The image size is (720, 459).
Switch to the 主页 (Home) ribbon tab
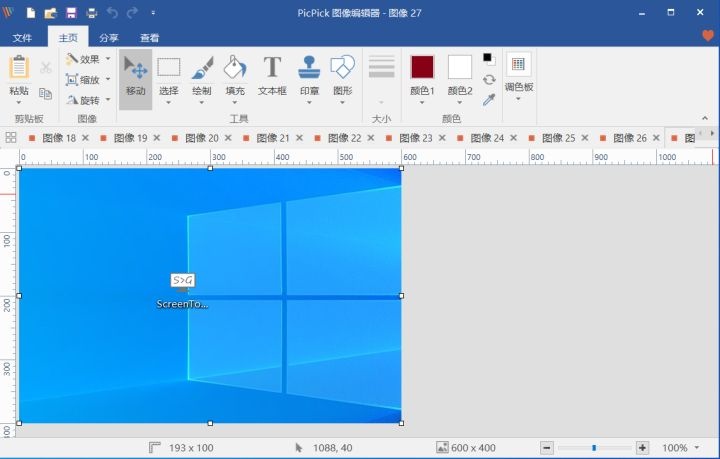click(x=68, y=38)
